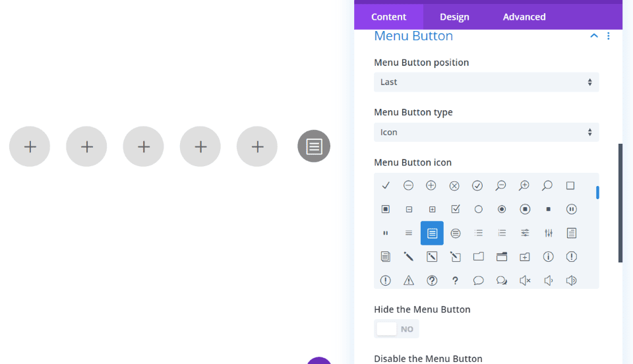This screenshot has height=364, width=633.
Task: Open the Menu Button section three-dot options
Action: pos(609,36)
